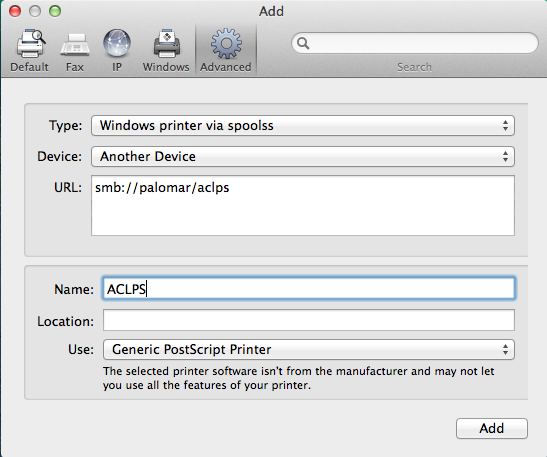This screenshot has height=457, width=547.
Task: Open the Fax printer pane
Action: tap(75, 45)
